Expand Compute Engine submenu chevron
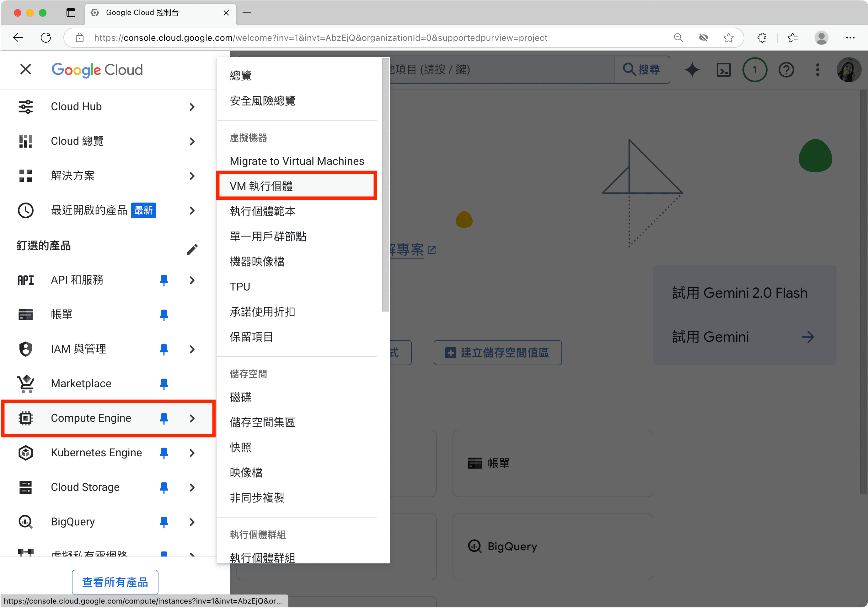The width and height of the screenshot is (868, 608). (x=192, y=418)
